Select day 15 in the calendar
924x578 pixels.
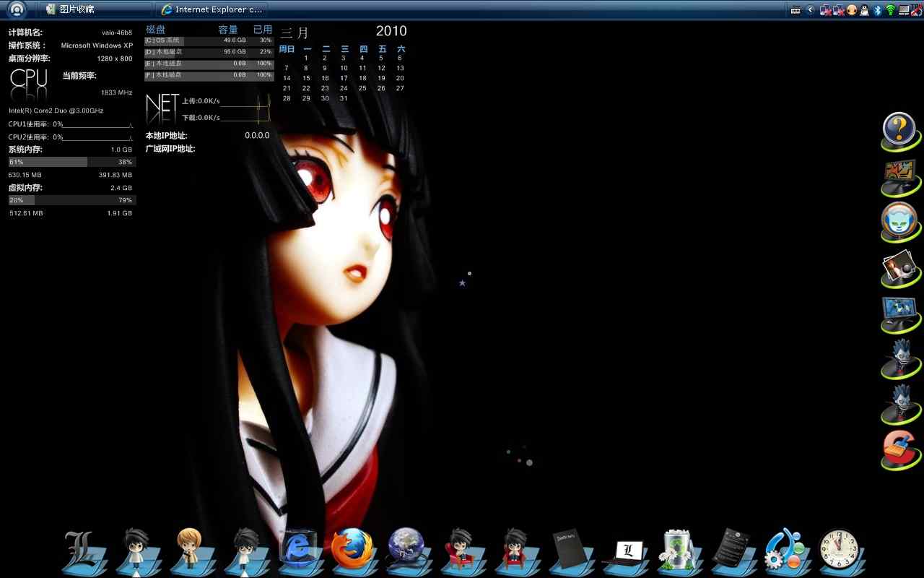click(x=306, y=78)
